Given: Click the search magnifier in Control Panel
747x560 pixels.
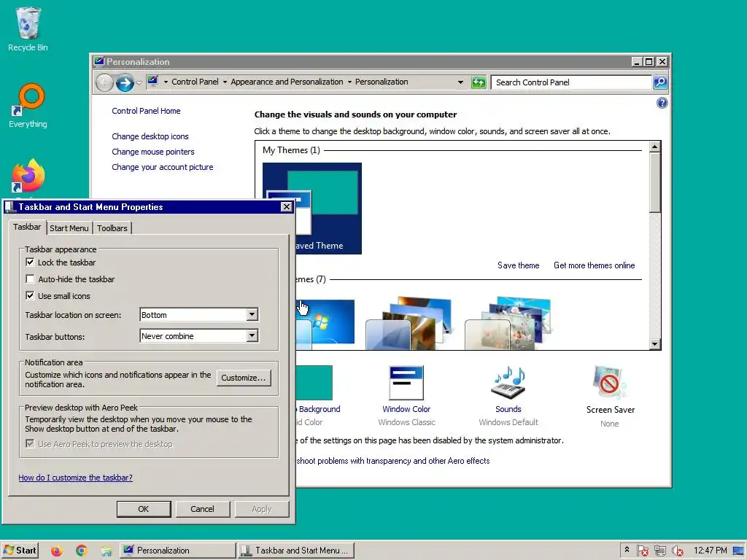Looking at the screenshot, I should pos(659,82).
